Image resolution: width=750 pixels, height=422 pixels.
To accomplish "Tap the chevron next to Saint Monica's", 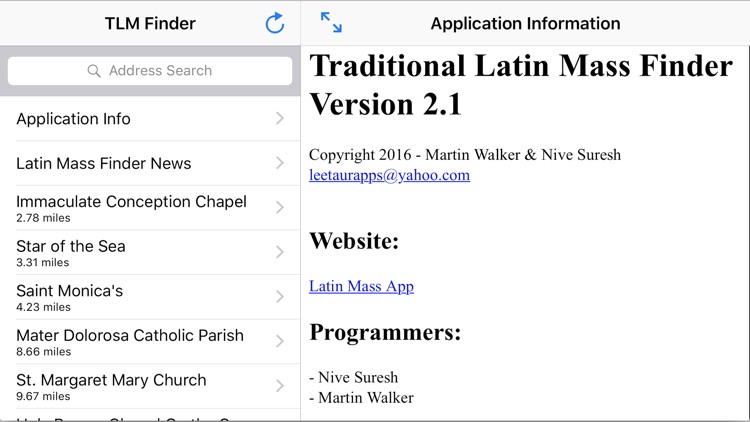I will (x=280, y=297).
